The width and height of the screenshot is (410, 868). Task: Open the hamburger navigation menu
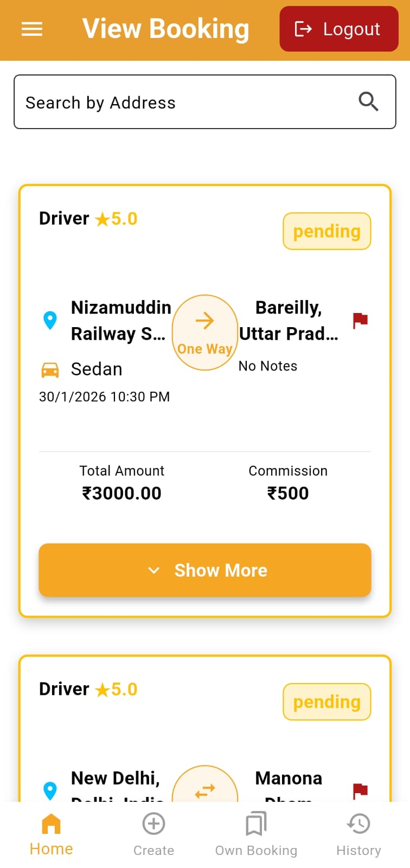coord(31,29)
